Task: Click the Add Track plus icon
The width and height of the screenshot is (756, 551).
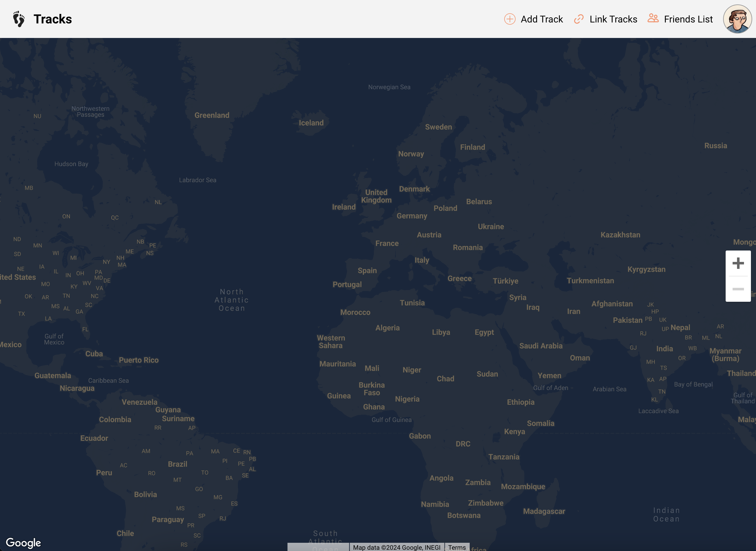Action: 510,19
